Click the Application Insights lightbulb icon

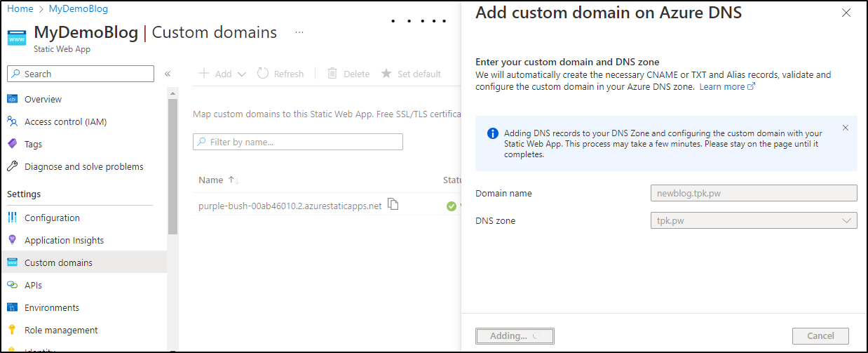pos(12,240)
